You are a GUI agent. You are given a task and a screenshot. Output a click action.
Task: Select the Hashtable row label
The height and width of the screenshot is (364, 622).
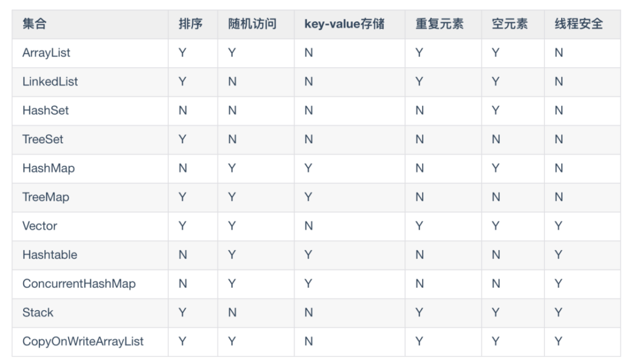tap(50, 255)
